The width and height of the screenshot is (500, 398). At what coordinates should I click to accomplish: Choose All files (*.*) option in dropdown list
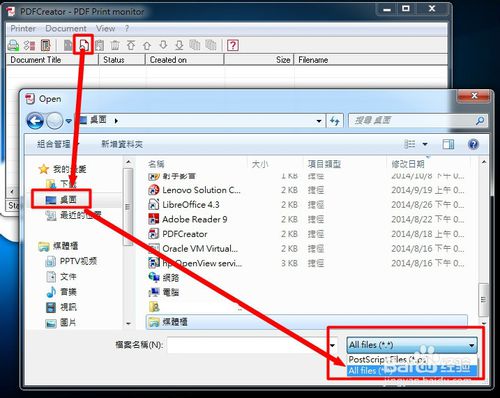coord(412,370)
